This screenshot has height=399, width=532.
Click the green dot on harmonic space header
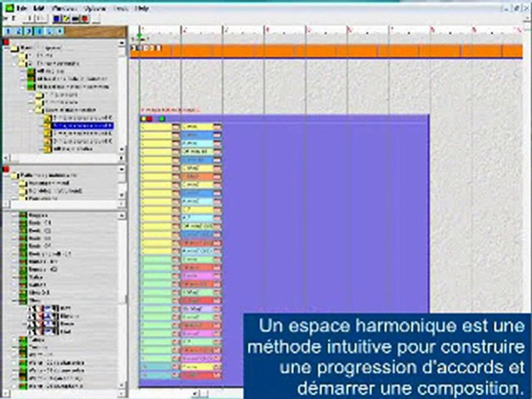162,119
